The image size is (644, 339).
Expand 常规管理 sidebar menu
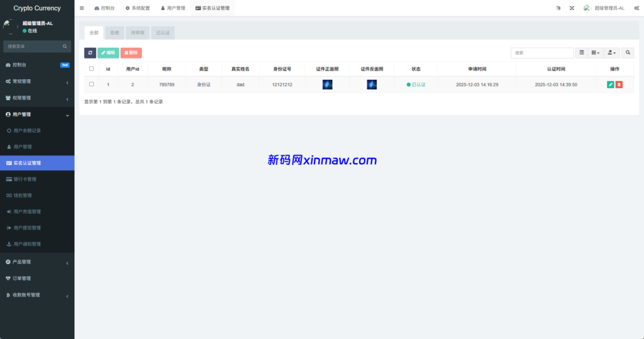click(37, 81)
